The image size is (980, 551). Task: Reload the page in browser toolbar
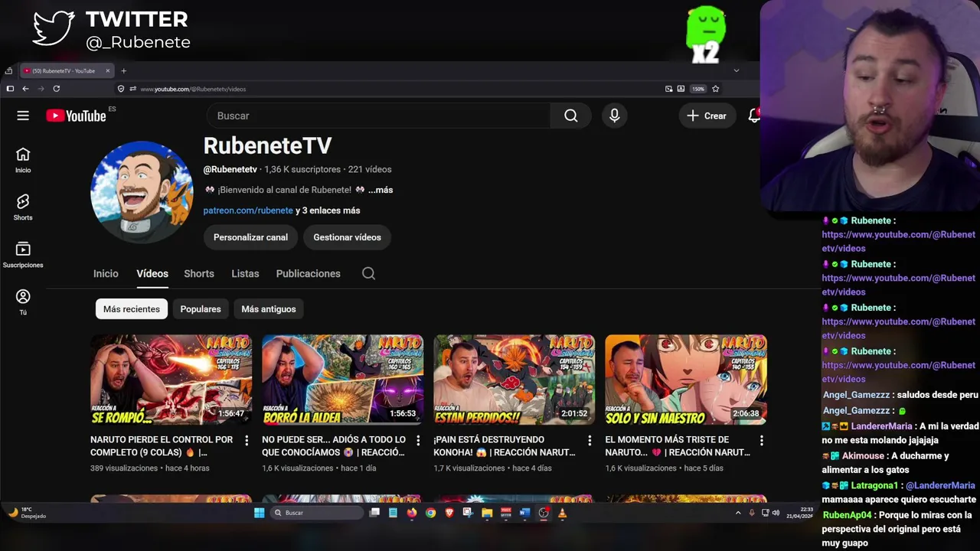click(x=56, y=89)
